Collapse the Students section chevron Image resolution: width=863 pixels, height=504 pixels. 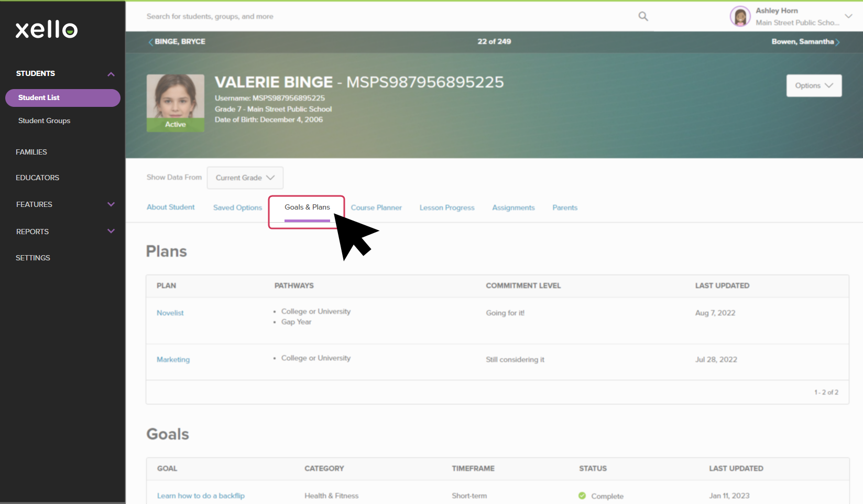(x=111, y=74)
